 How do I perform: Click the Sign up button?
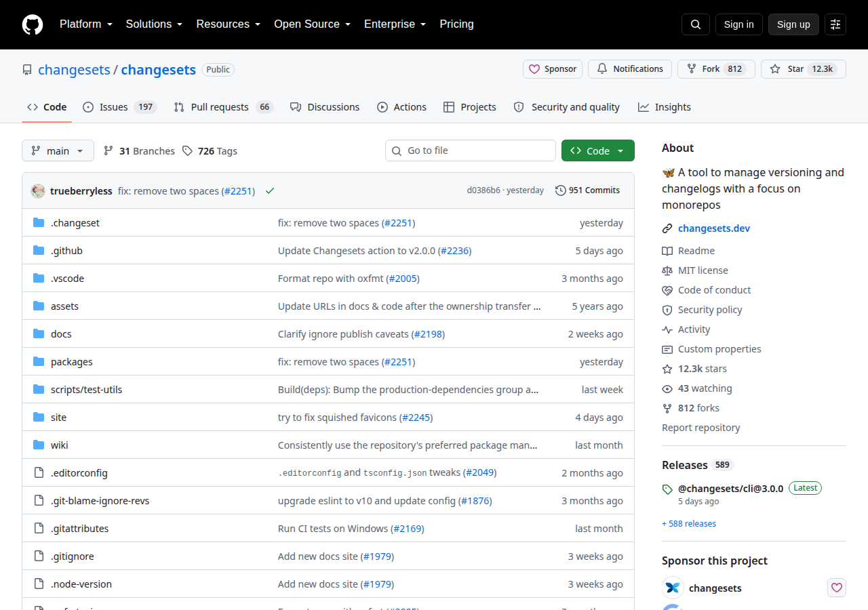pyautogui.click(x=793, y=24)
